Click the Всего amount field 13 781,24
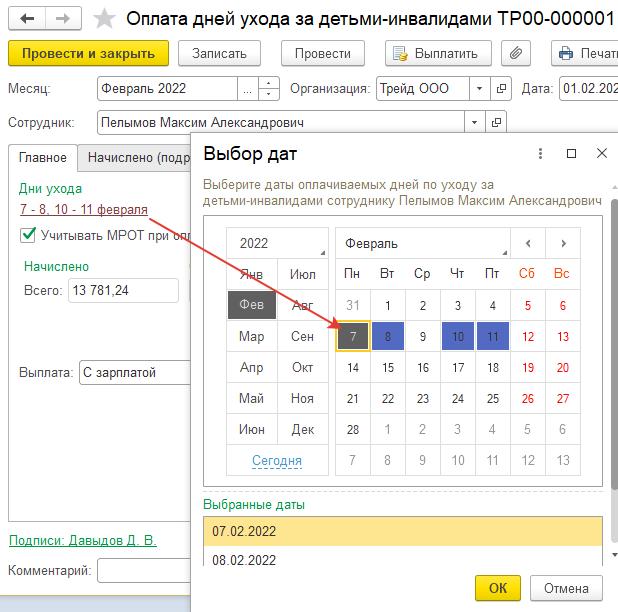 pyautogui.click(x=123, y=290)
